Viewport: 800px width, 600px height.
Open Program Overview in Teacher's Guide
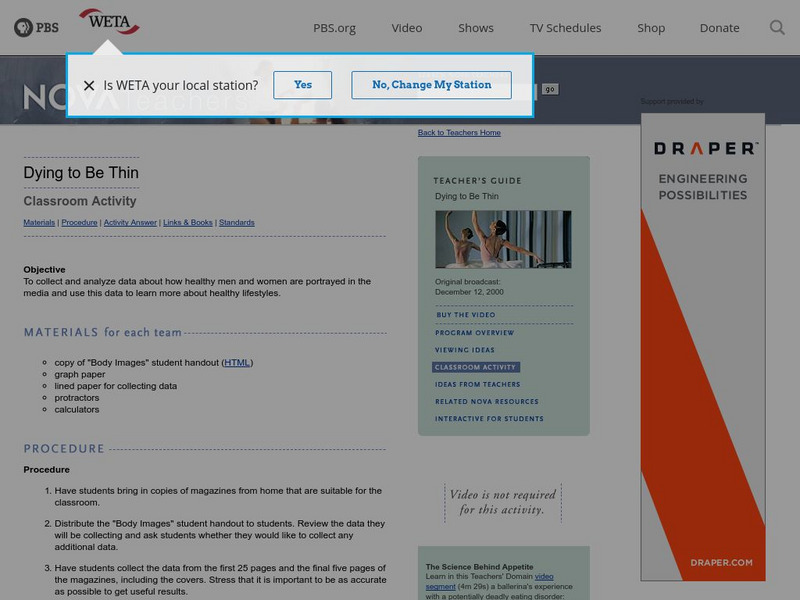[x=474, y=333]
